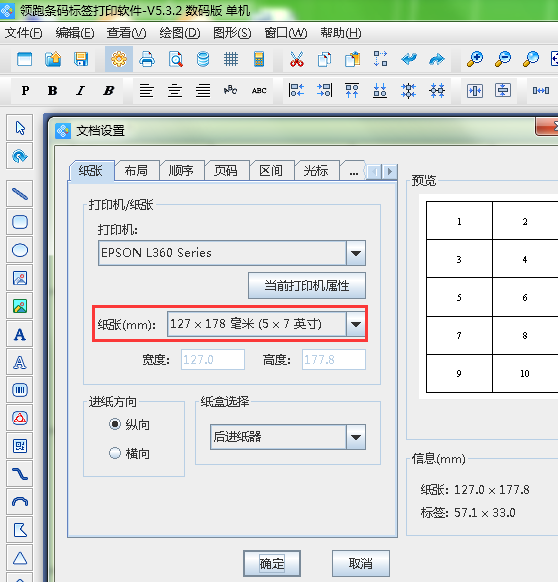The image size is (558, 582).
Task: Click the 确定 button
Action: click(272, 563)
